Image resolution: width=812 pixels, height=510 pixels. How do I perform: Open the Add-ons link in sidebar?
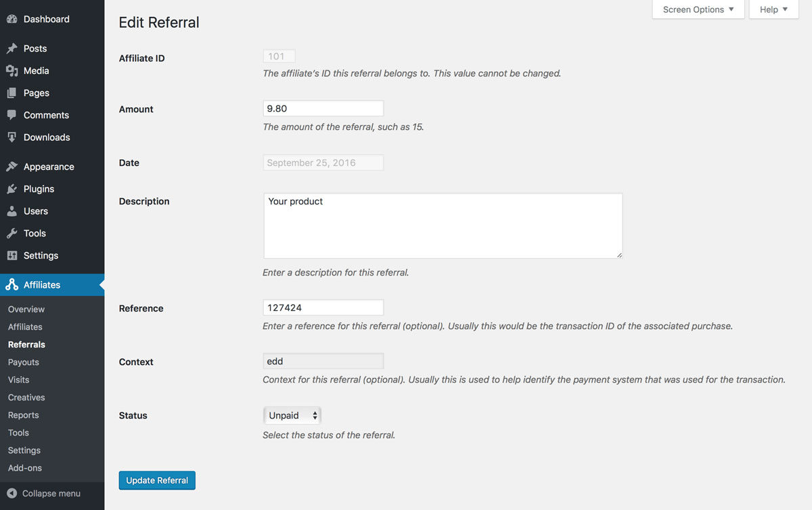click(x=25, y=468)
